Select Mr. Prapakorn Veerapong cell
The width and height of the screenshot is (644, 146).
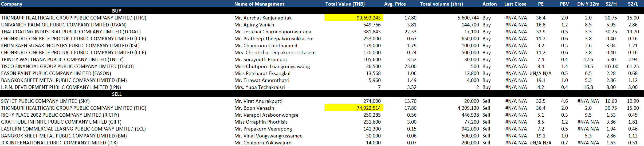tap(263, 129)
